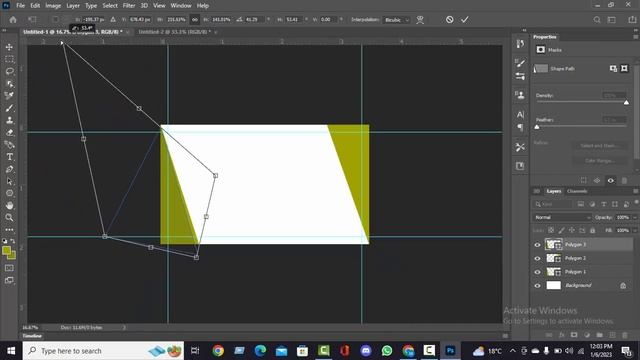Adjust the Feather slider handle
The width and height of the screenshot is (640, 360).
coord(537,127)
